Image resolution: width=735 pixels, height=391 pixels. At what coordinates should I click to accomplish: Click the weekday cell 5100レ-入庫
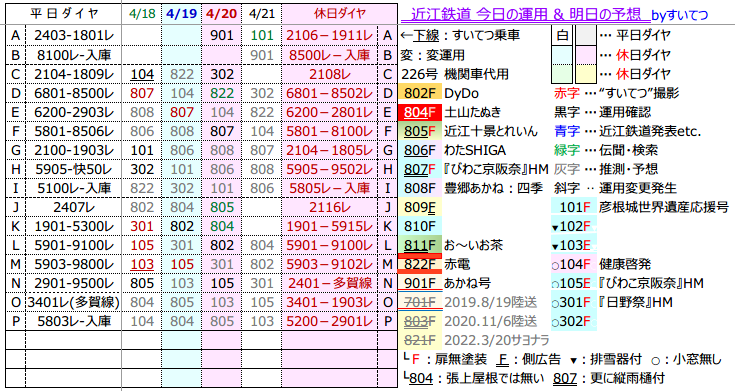coord(74,188)
